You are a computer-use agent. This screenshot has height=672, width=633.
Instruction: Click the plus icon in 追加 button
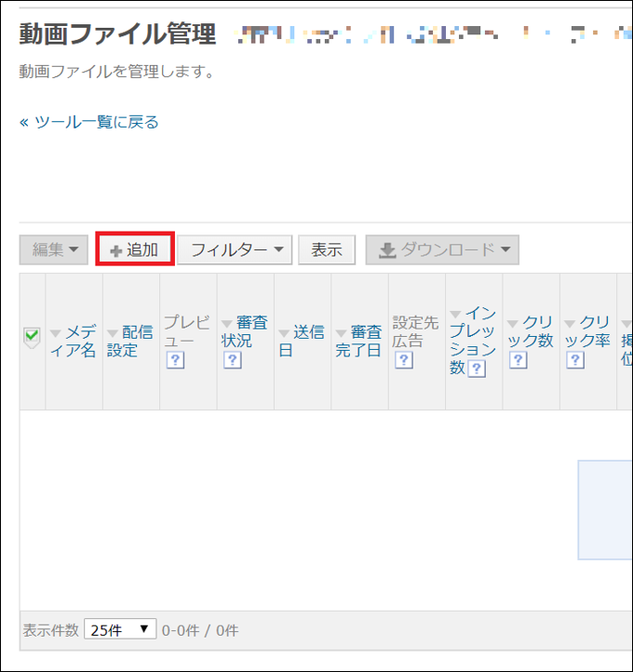(116, 250)
